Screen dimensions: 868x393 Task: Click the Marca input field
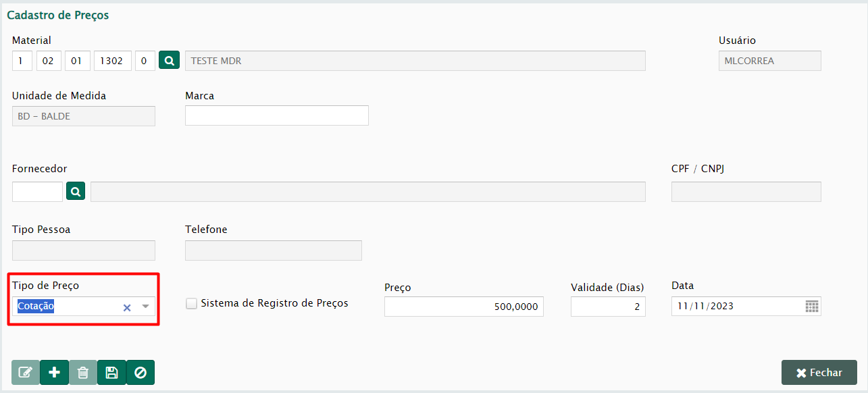click(277, 115)
